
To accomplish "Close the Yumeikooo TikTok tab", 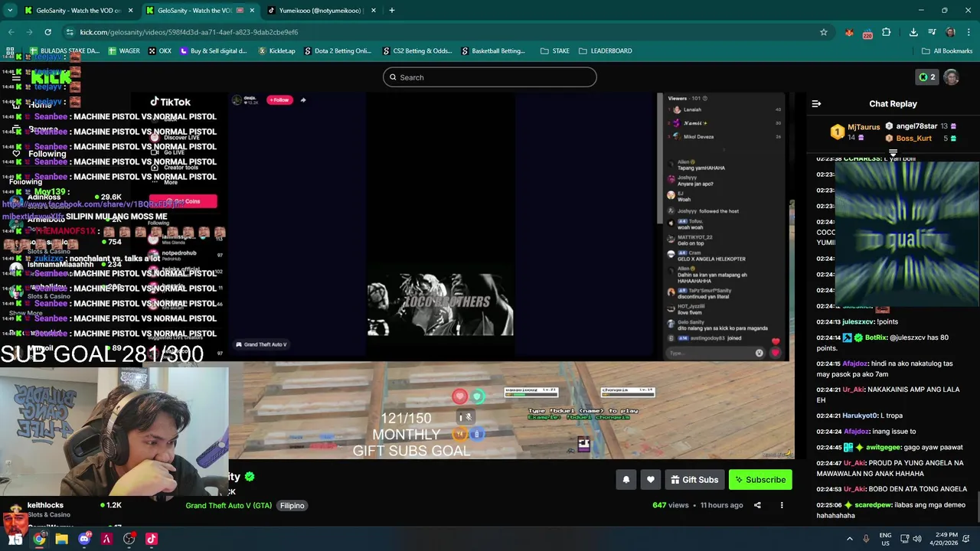I will (x=374, y=11).
